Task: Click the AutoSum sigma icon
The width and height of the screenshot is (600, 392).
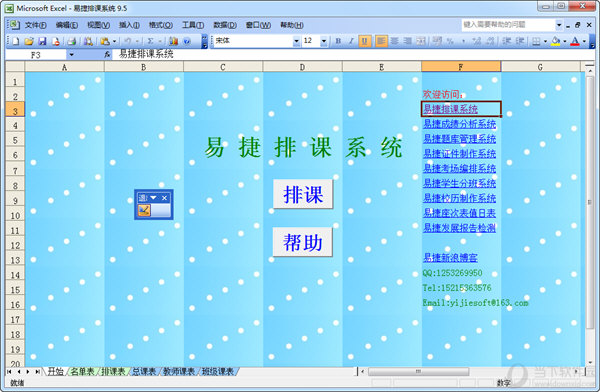Action: pyautogui.click(x=151, y=41)
